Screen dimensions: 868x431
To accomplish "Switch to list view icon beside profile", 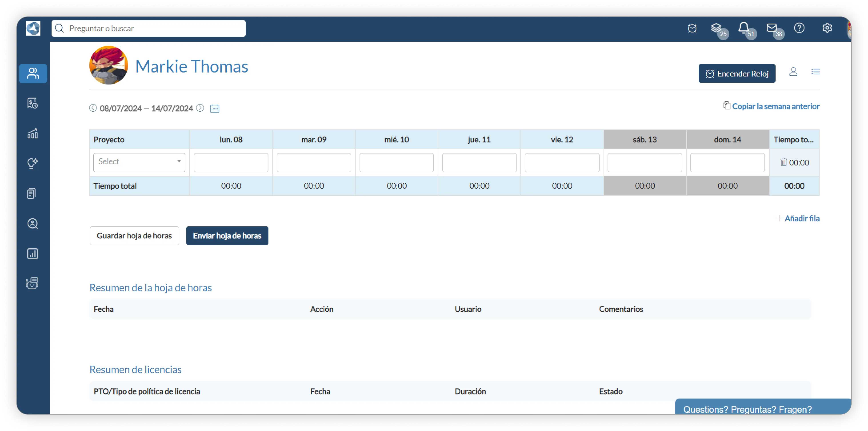I will pyautogui.click(x=815, y=72).
